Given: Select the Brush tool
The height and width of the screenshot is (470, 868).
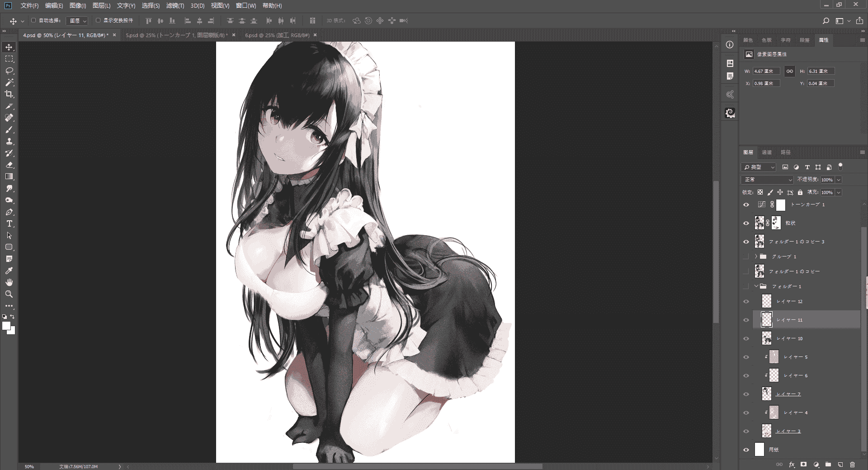Looking at the screenshot, I should point(9,129).
